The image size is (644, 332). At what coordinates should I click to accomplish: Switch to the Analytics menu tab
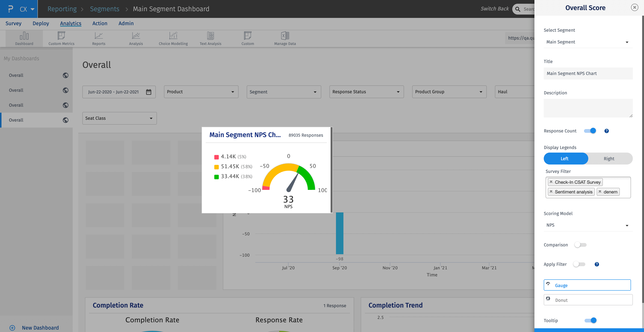70,23
